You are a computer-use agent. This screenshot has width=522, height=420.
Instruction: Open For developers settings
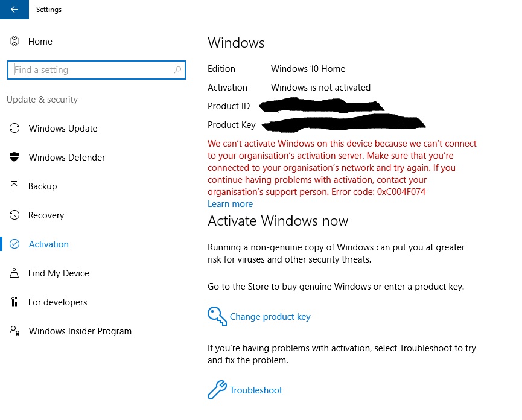[57, 302]
